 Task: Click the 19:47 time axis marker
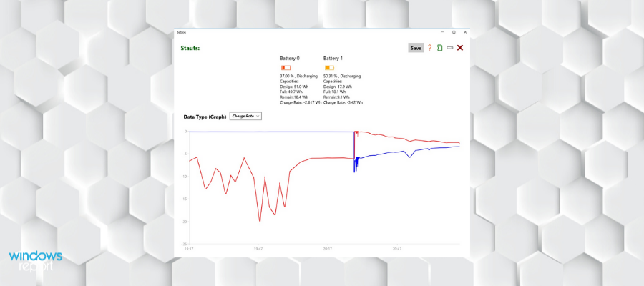point(258,249)
